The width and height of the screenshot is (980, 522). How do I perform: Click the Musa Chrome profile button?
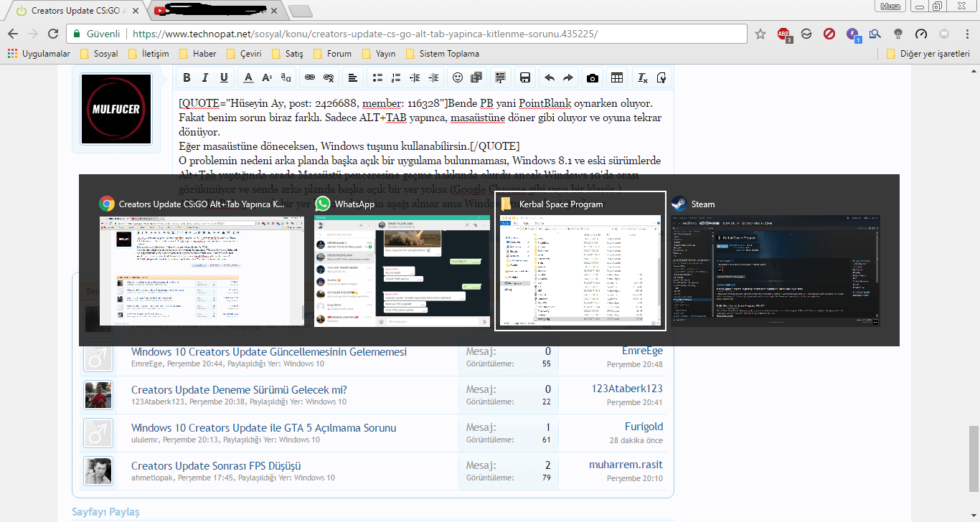tap(890, 6)
